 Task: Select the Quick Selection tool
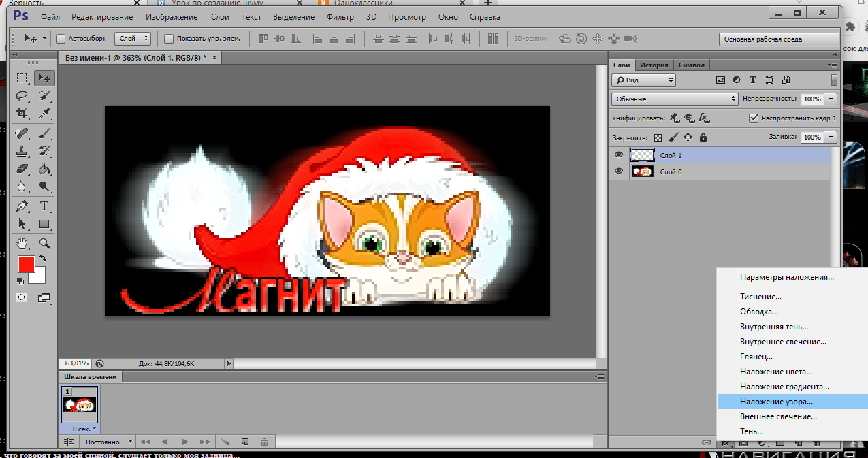44,96
